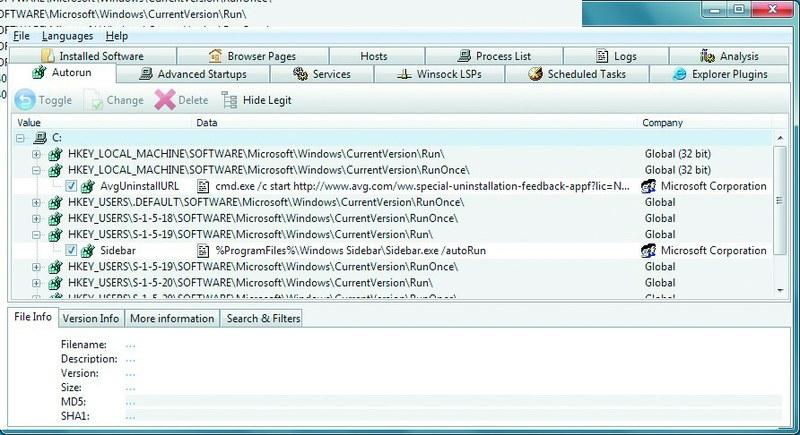The height and width of the screenshot is (435, 800).
Task: Click the Toggle toolbar icon
Action: (x=26, y=100)
